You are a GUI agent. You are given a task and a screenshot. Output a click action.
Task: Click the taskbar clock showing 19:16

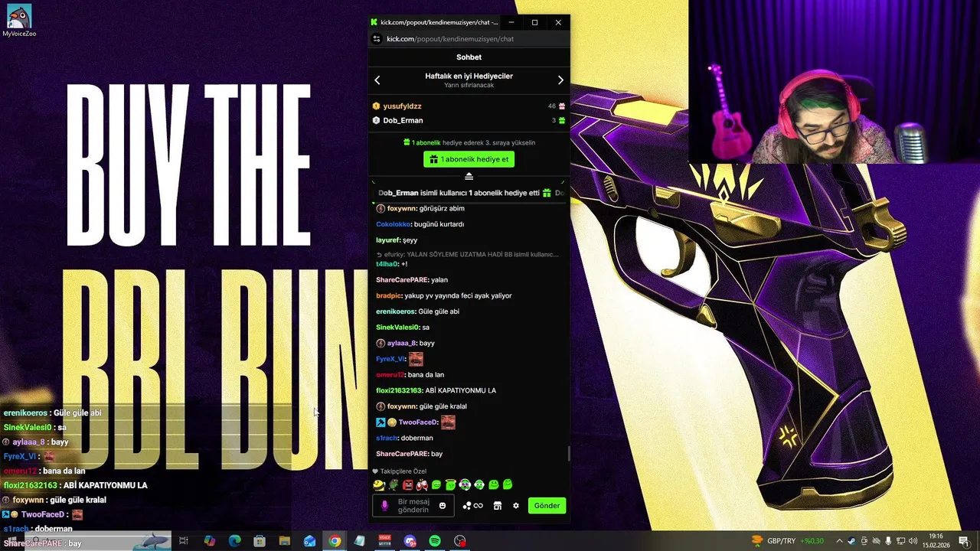(x=936, y=541)
